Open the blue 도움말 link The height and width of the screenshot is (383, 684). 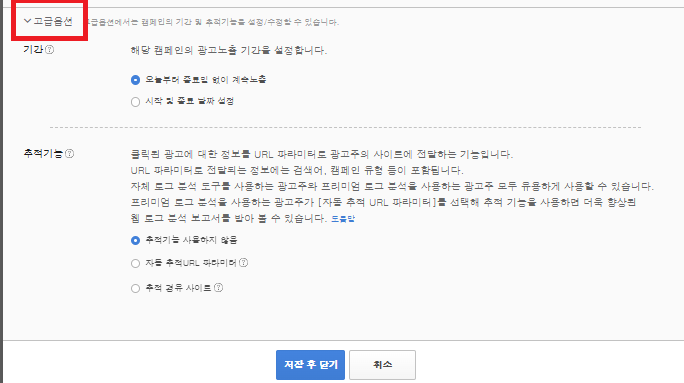[x=343, y=219]
